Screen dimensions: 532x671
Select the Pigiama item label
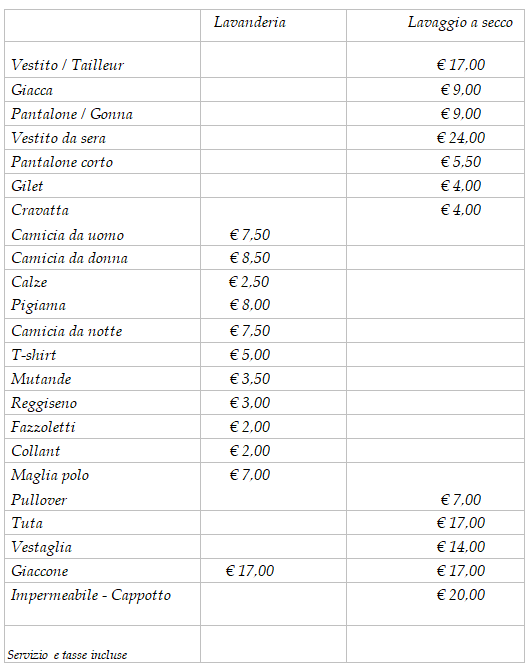(x=39, y=306)
